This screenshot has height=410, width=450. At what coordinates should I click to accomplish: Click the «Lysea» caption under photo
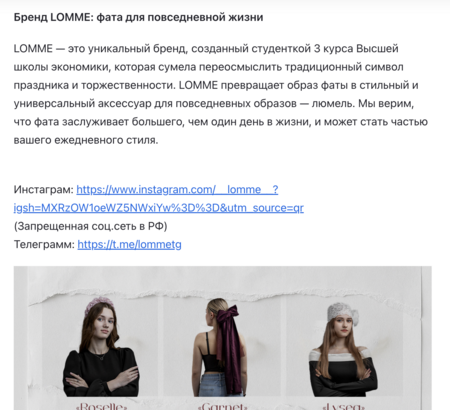pyautogui.click(x=343, y=406)
